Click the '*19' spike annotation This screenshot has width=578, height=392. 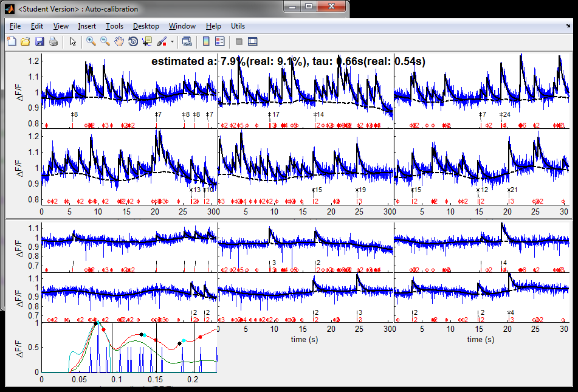360,190
